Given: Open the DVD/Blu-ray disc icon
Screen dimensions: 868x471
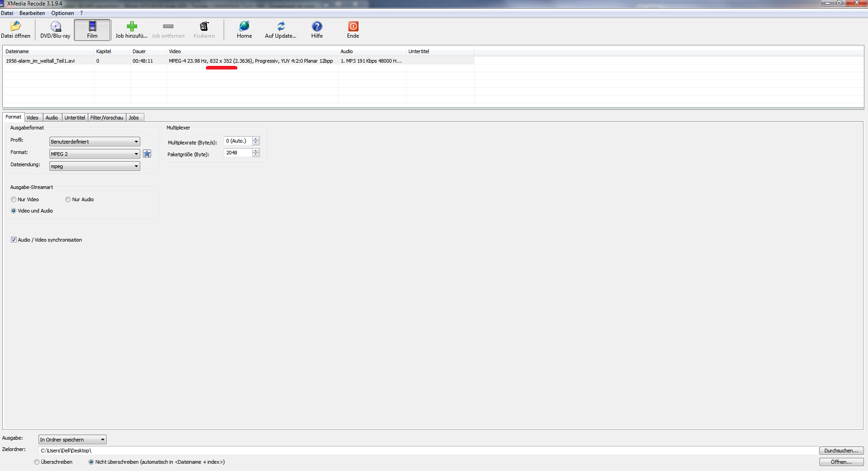Looking at the screenshot, I should tap(55, 26).
